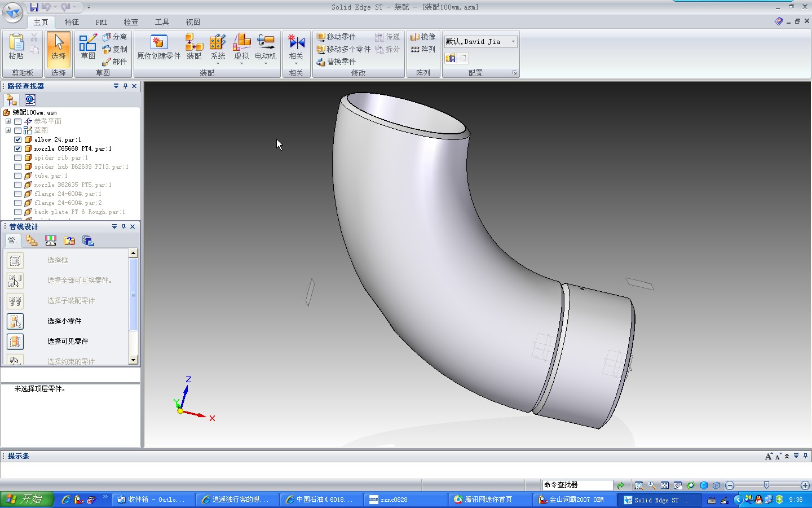The width and height of the screenshot is (812, 508).
Task: Click the zoom slider handle in status bar
Action: 766,485
